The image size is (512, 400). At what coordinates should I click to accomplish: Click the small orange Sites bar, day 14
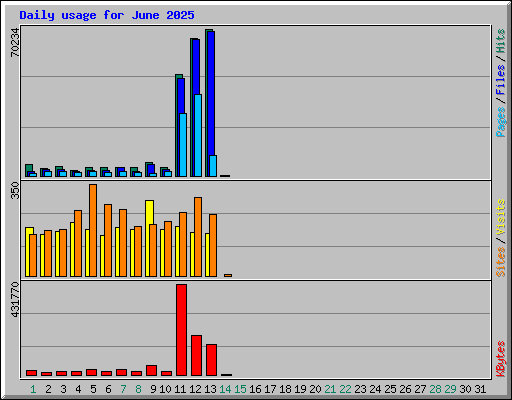point(228,275)
